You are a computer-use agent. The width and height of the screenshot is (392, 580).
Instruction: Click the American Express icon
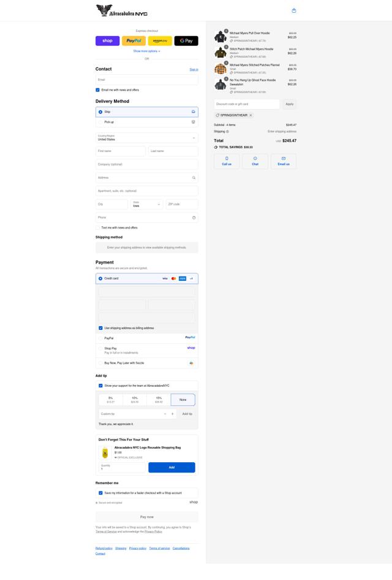pyautogui.click(x=183, y=278)
